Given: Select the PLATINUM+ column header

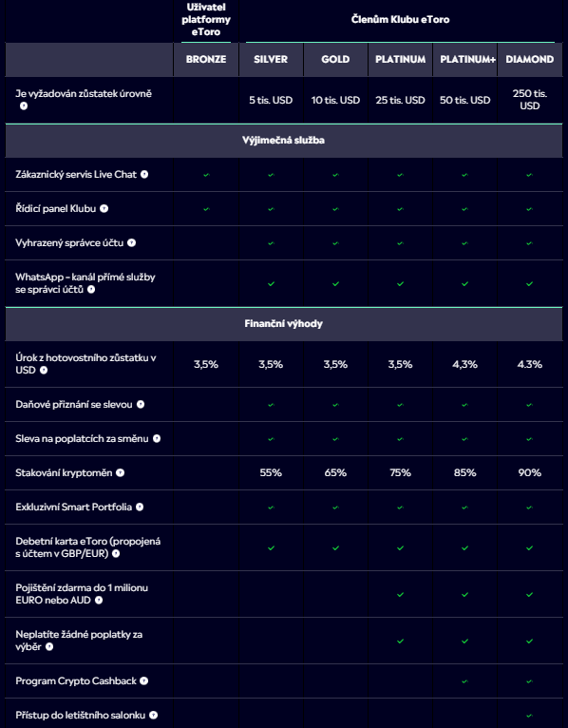Looking at the screenshot, I should tap(465, 60).
